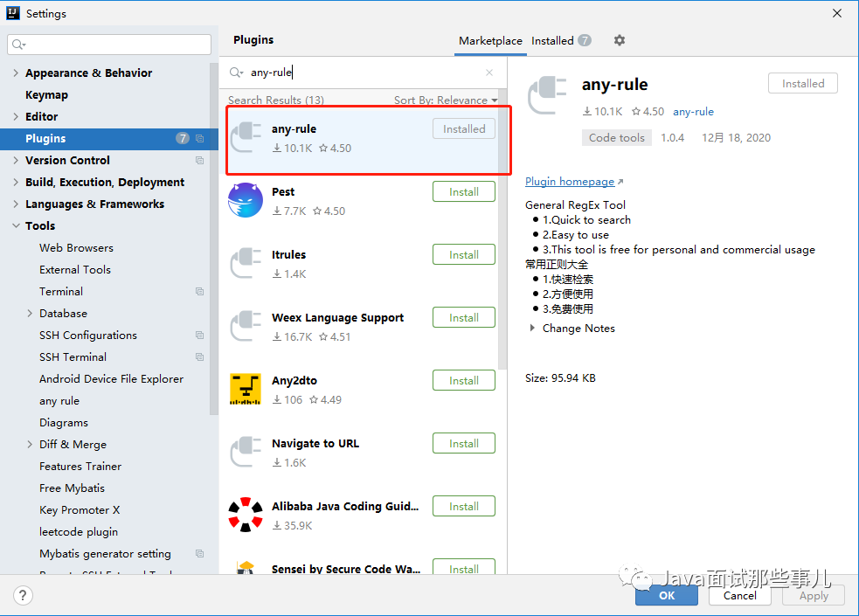Screen dimensions: 859x616
Task: Open Free Mybatis settings
Action: point(72,488)
